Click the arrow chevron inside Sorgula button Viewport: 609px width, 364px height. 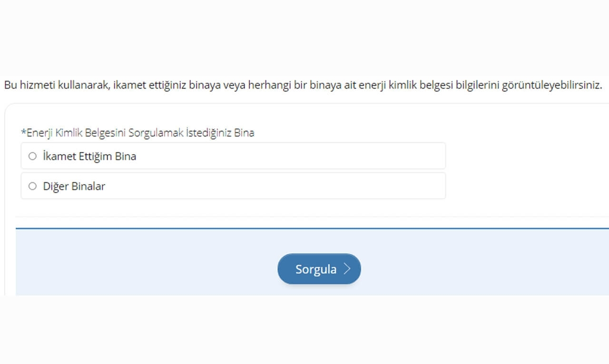coord(347,268)
